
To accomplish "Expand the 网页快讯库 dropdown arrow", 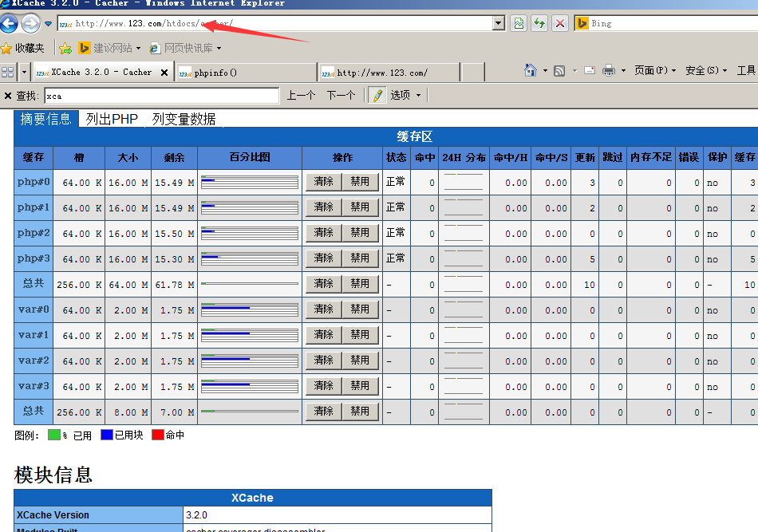I will 219,49.
